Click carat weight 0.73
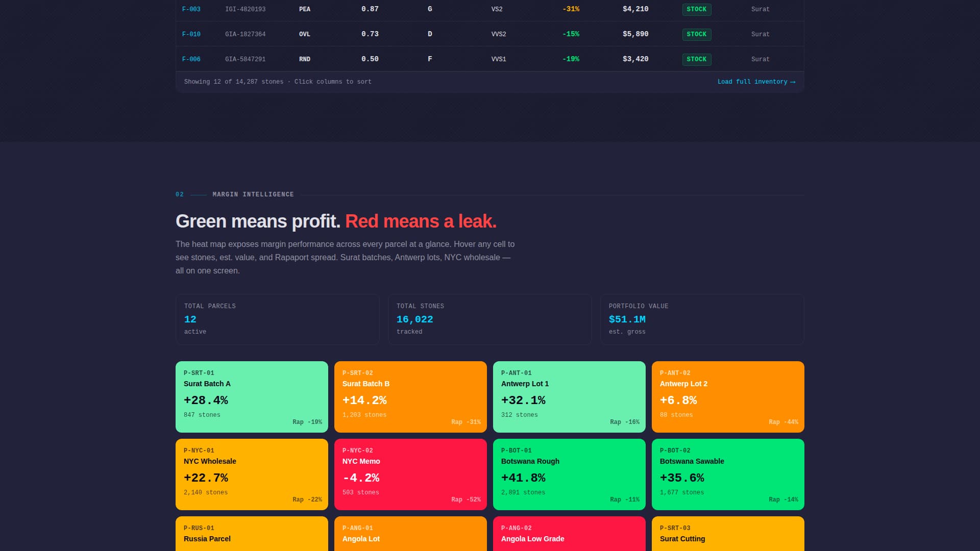980x551 pixels. tap(370, 34)
